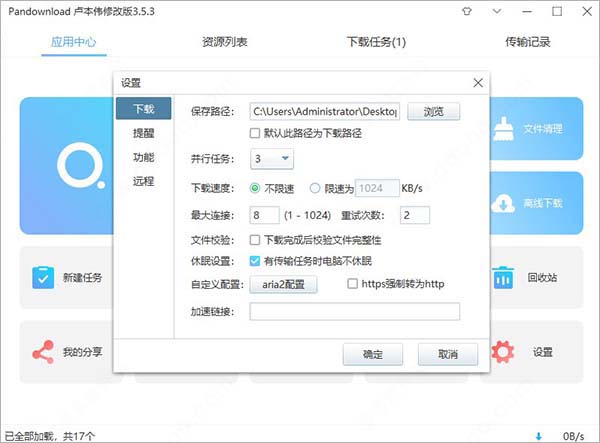The image size is (600, 443).
Task: Open the skin theme shirt icon
Action: coord(467,11)
